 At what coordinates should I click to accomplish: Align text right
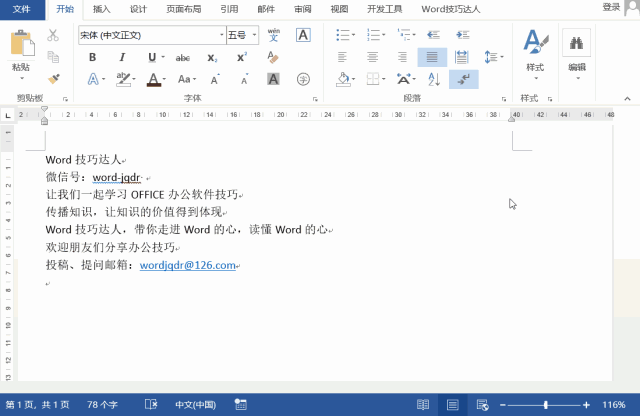tap(402, 57)
